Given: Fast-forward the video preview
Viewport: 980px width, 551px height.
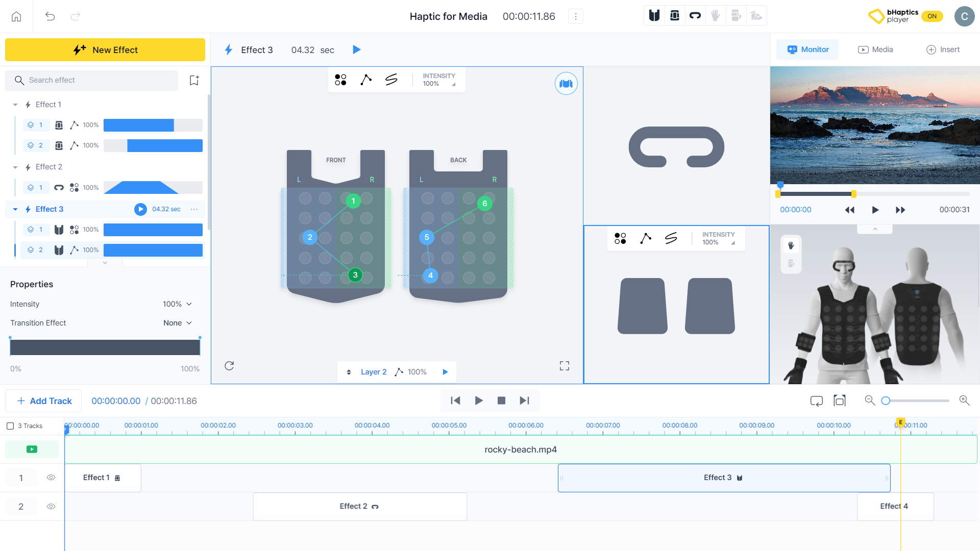Looking at the screenshot, I should (900, 210).
